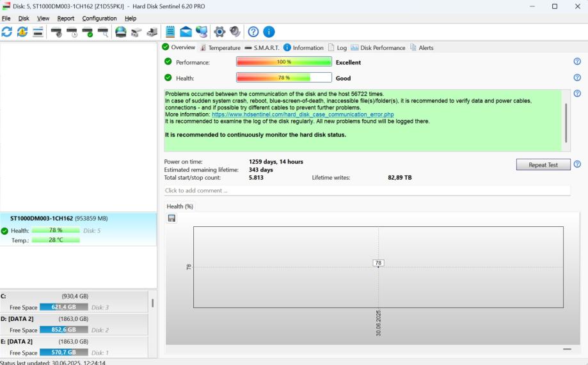Click the blue info circle toolbar icon
The width and height of the screenshot is (588, 365).
point(269,32)
